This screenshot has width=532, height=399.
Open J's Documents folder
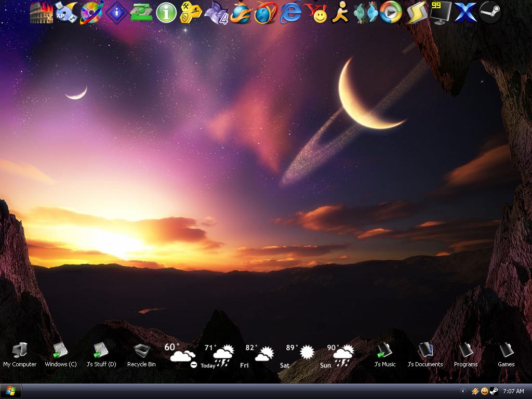(x=425, y=355)
